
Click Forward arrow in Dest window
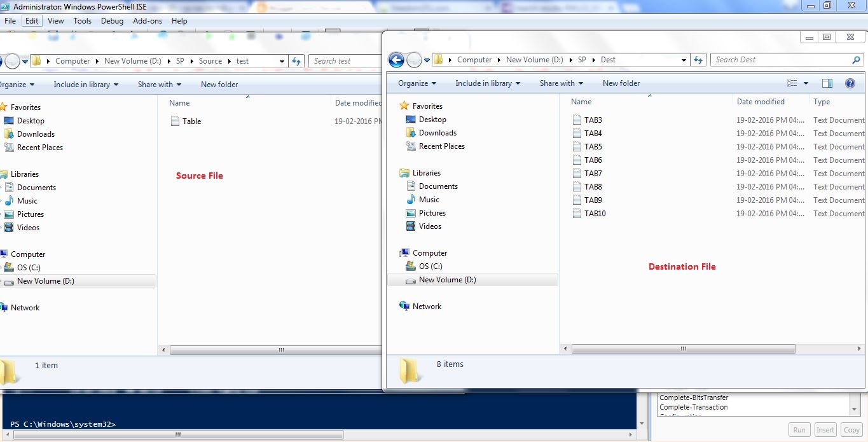414,60
